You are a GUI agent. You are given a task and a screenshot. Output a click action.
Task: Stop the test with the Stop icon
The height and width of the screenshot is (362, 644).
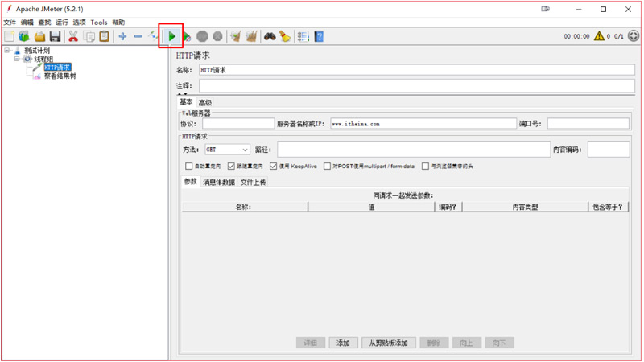(x=202, y=36)
